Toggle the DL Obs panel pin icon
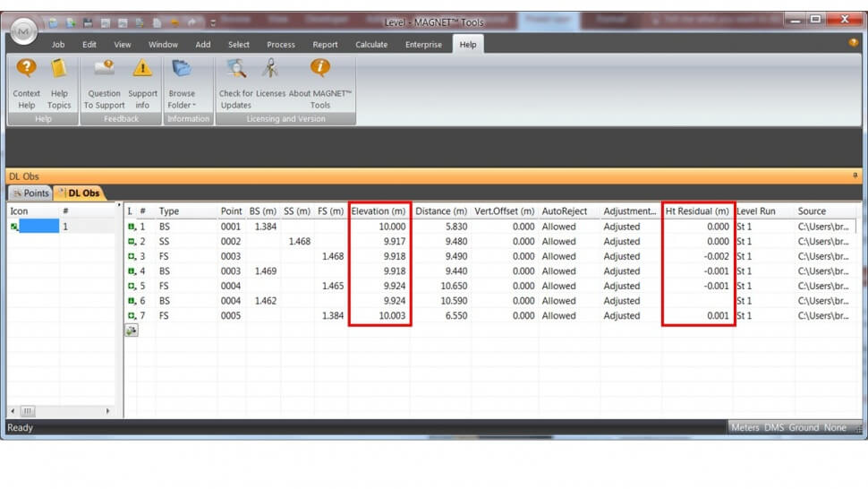This screenshot has width=868, height=489. [x=855, y=176]
